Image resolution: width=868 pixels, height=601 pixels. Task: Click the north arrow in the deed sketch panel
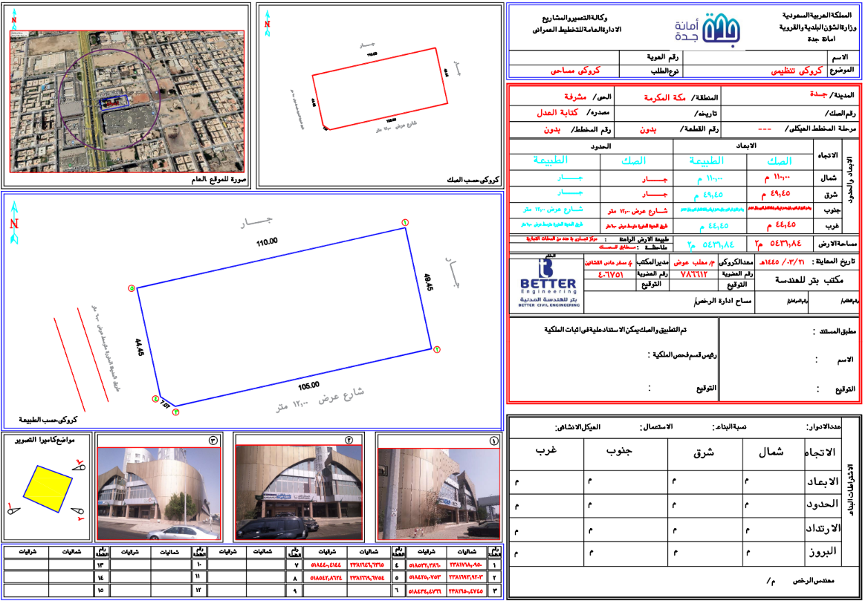click(268, 23)
